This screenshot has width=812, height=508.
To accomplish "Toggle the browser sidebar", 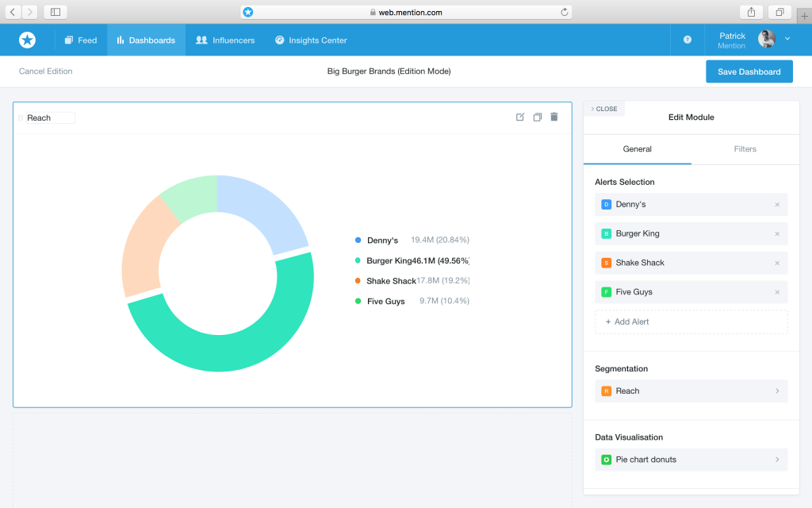I will click(x=56, y=12).
